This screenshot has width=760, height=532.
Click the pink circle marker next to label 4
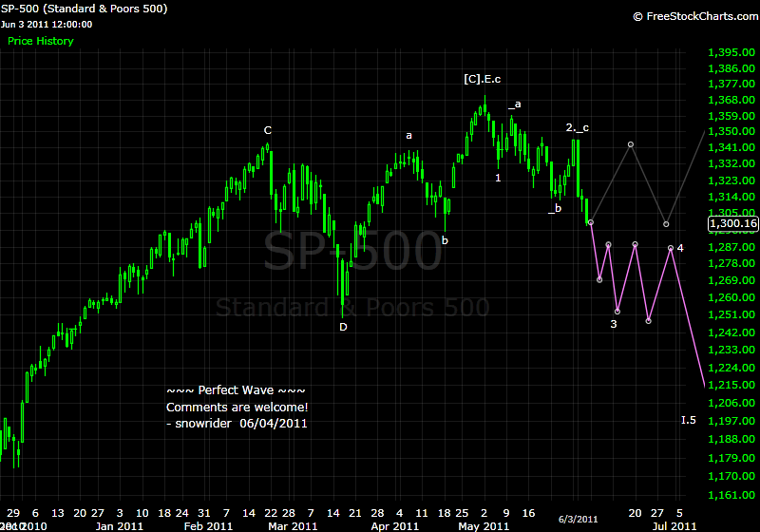click(x=671, y=248)
